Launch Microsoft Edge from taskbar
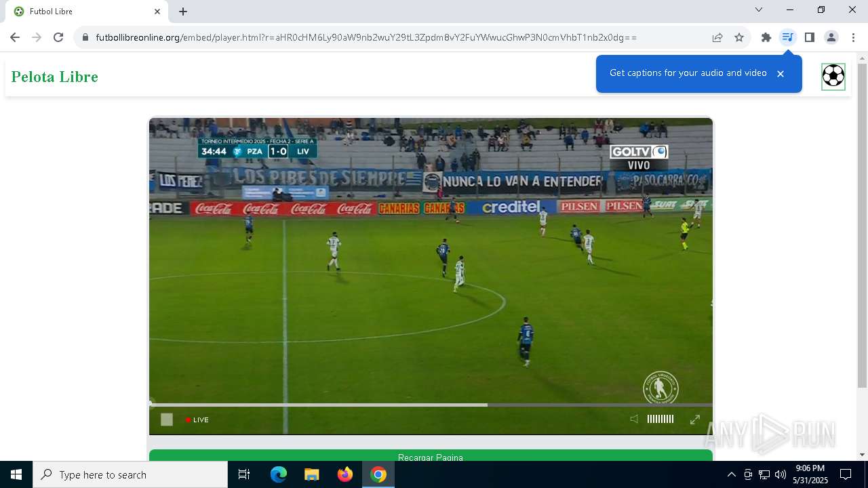The image size is (868, 488). coord(279,474)
